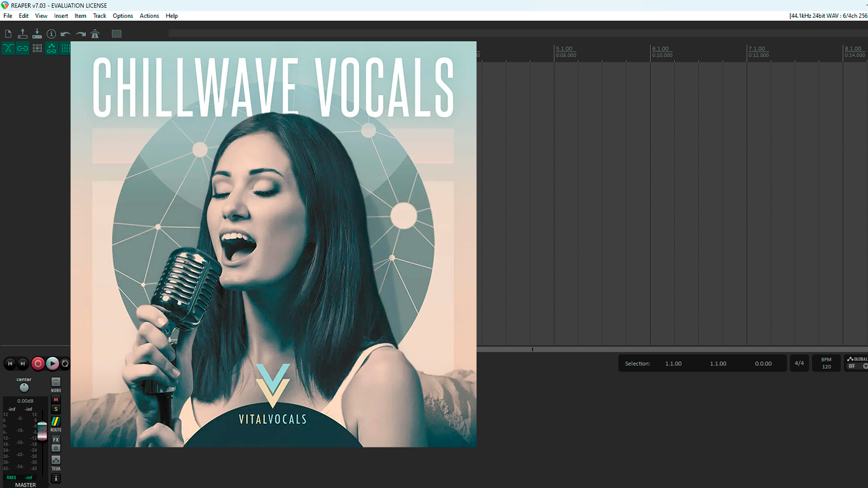The image size is (868, 488).
Task: Open project settings via the info circle icon
Action: click(x=51, y=34)
